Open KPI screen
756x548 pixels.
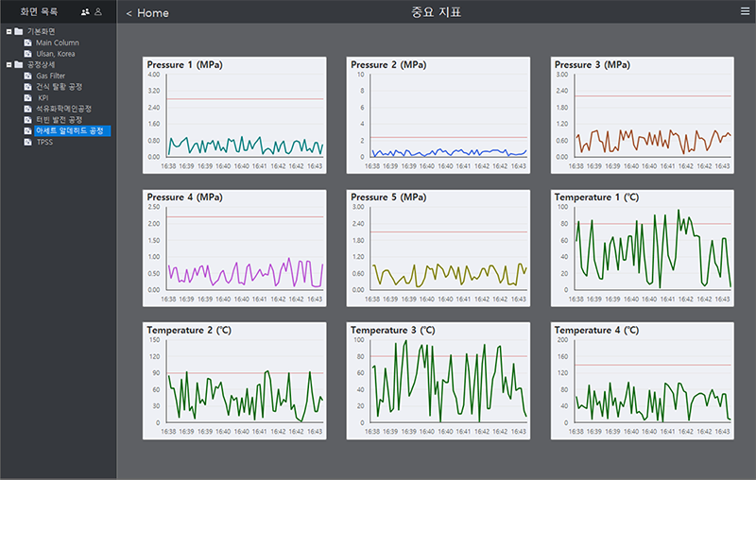(x=43, y=98)
